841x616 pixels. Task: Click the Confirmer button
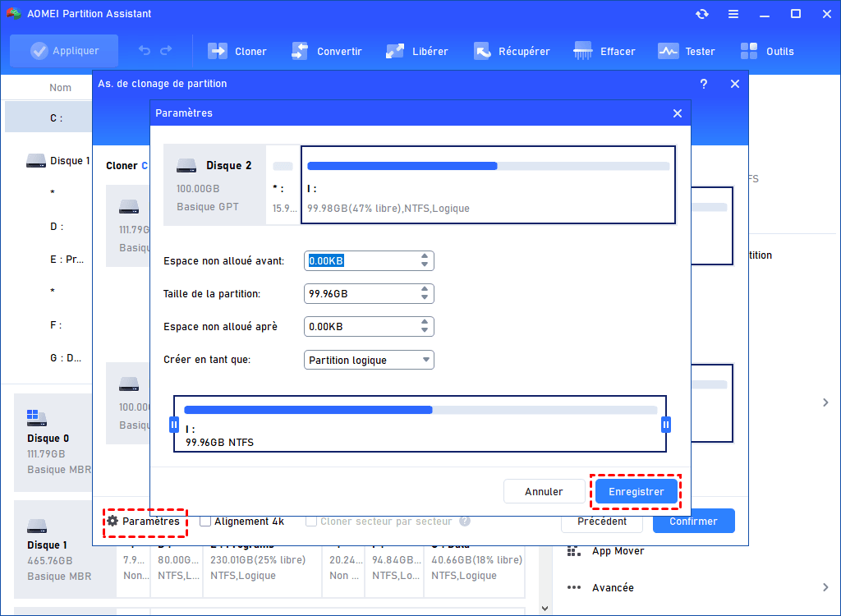(693, 521)
